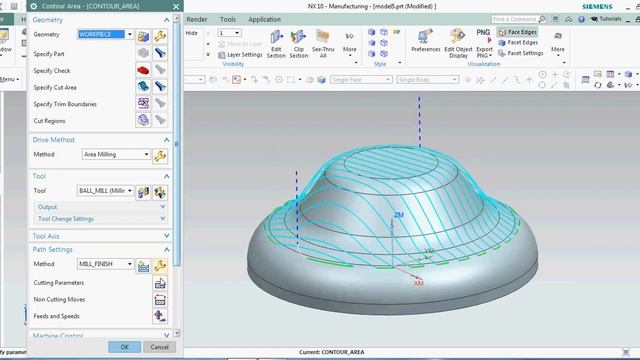Click the Contour Area dialog settings gear
640x360 pixels.
point(33,6)
